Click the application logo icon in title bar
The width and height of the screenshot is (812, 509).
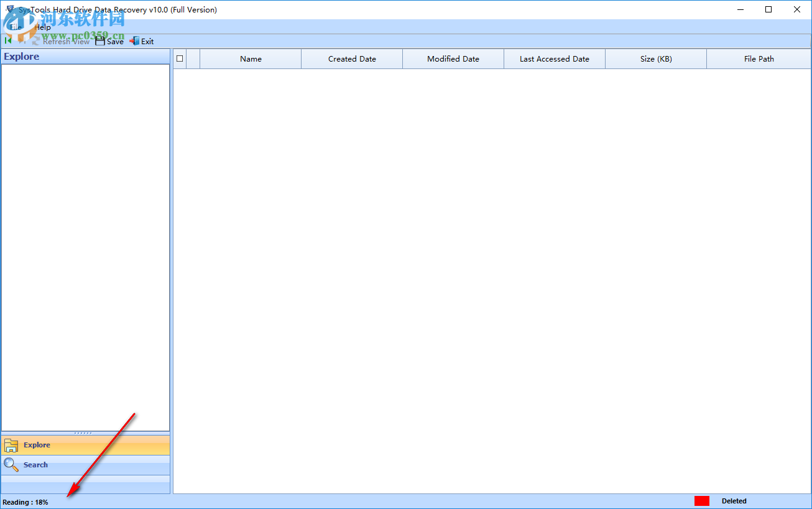[11, 9]
